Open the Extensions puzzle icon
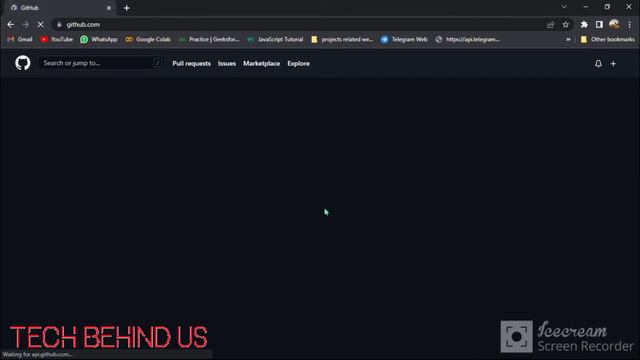640x360 pixels. point(584,24)
